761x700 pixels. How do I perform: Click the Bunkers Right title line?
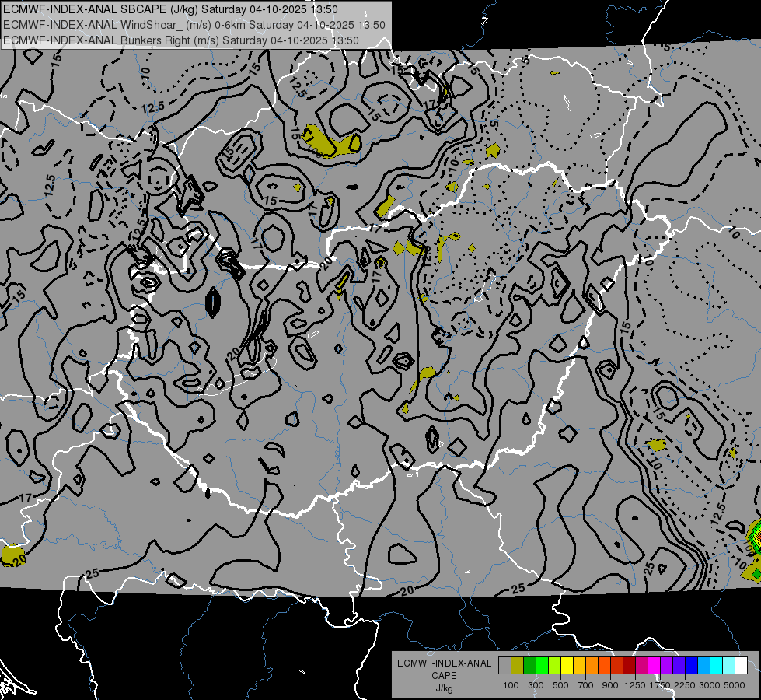click(180, 40)
